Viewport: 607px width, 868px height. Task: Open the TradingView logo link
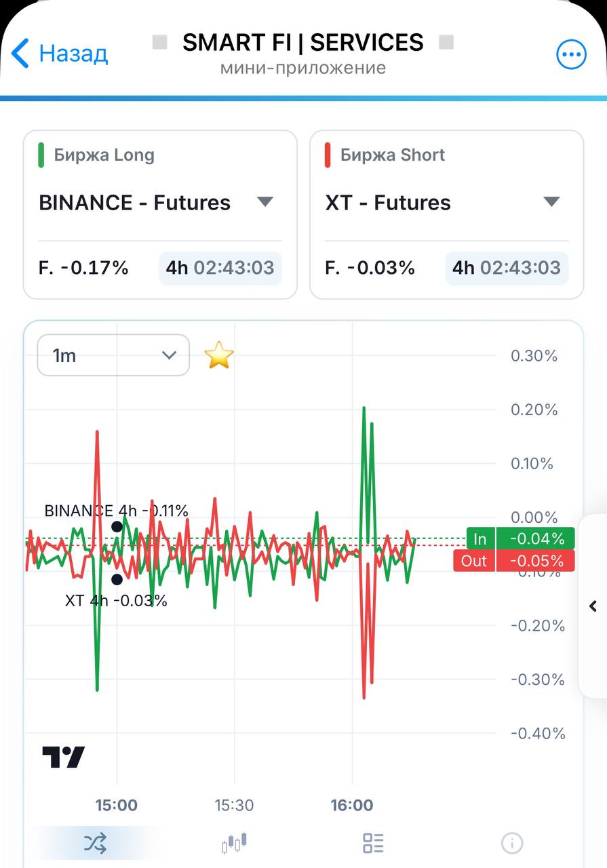(64, 757)
